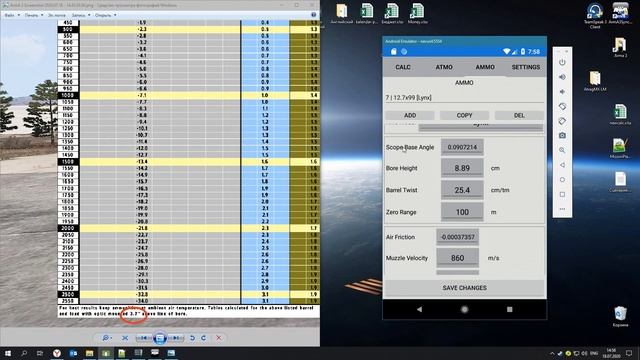This screenshot has width=640, height=360.
Task: Click the Zero Range field 100
Action: [x=462, y=212]
